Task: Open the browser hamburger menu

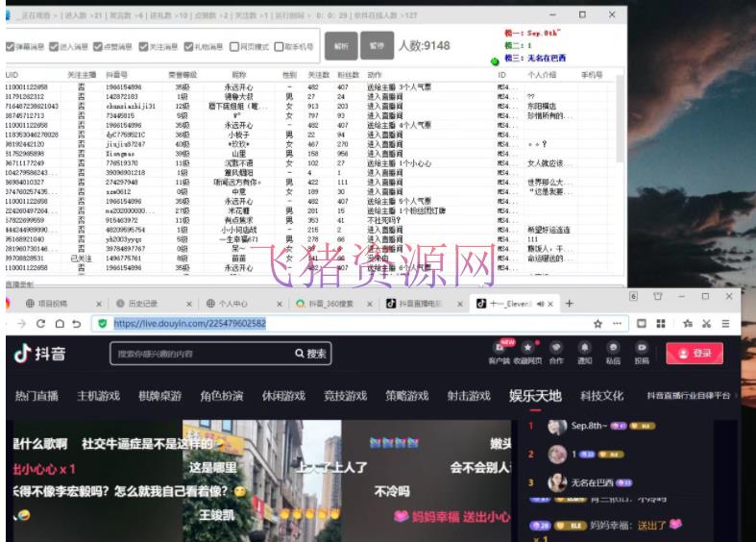Action: 725,324
